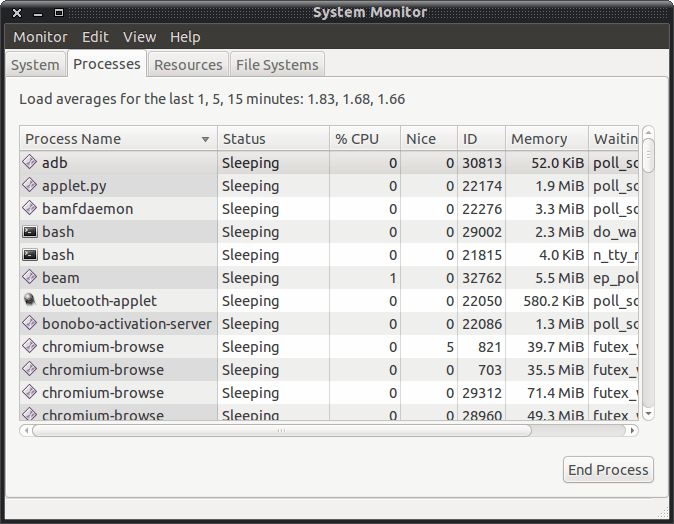Click the horizontal scrollbar of process list

point(280,431)
